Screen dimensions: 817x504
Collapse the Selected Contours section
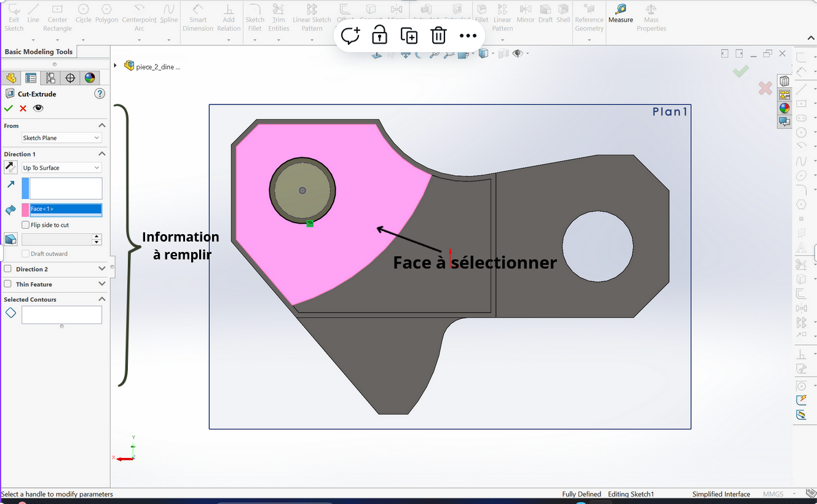coord(102,299)
